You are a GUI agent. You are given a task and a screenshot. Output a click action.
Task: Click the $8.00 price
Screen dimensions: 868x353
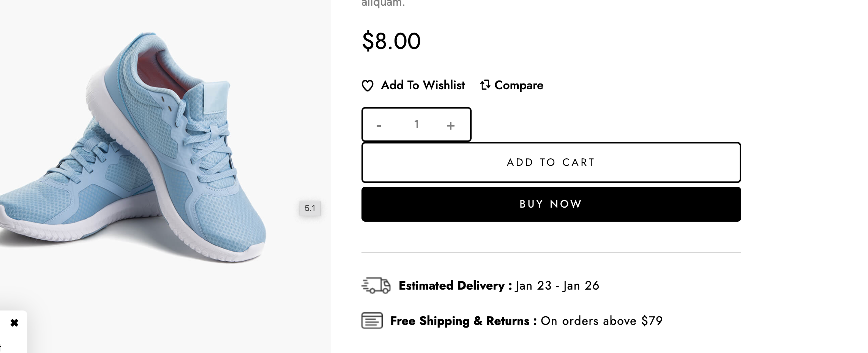tap(391, 41)
